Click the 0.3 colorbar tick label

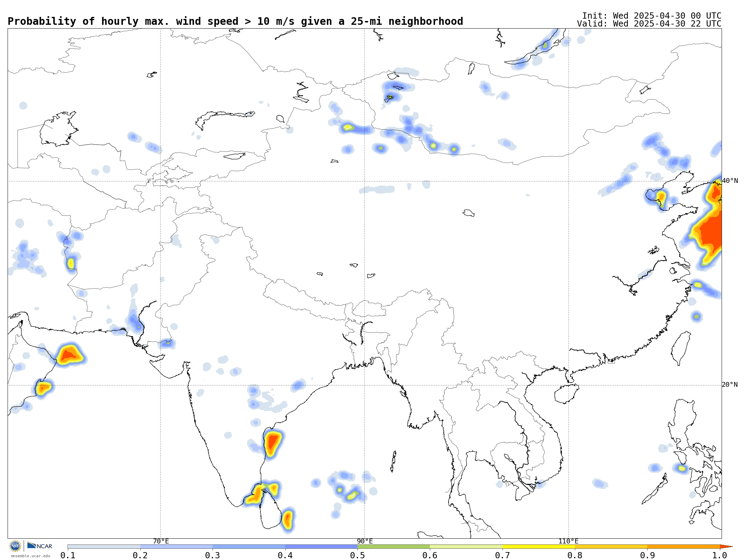tap(213, 556)
